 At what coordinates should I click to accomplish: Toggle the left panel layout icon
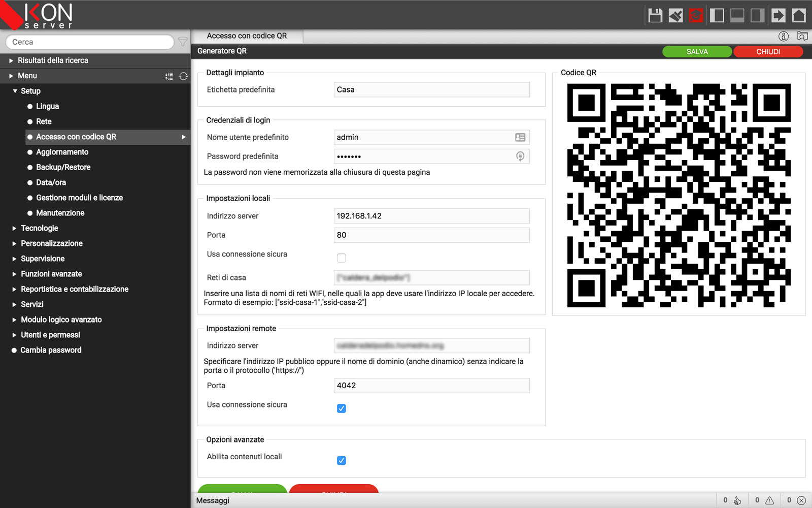click(x=717, y=15)
